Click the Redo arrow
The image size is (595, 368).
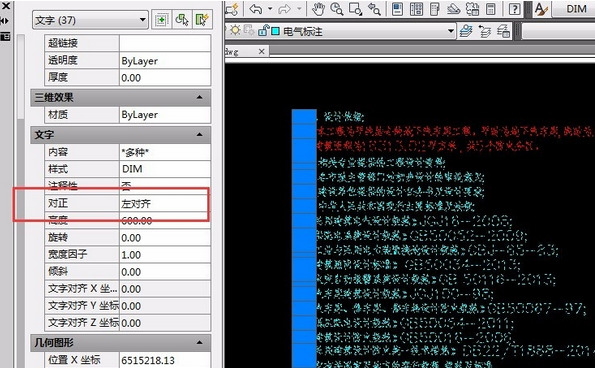tap(284, 9)
